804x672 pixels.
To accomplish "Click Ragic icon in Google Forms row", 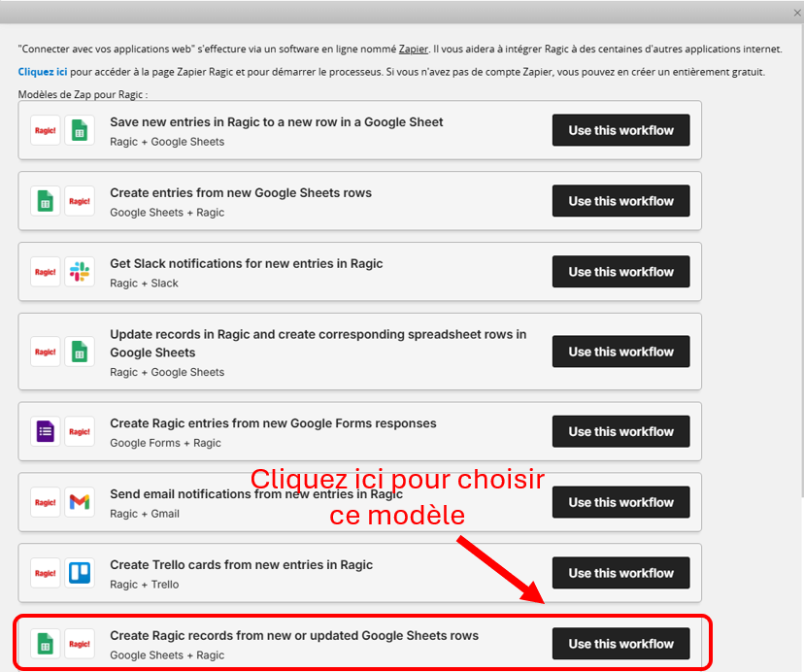I will pyautogui.click(x=80, y=431).
